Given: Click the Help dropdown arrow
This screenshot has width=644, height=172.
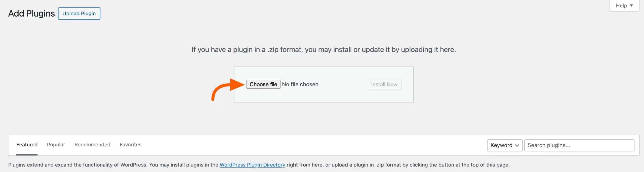Looking at the screenshot, I should tap(632, 5).
